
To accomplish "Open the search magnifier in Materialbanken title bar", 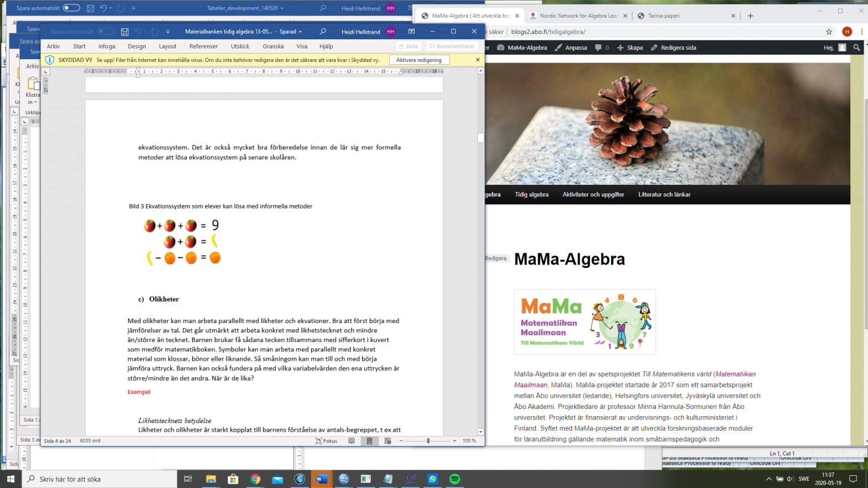I will coord(323,32).
